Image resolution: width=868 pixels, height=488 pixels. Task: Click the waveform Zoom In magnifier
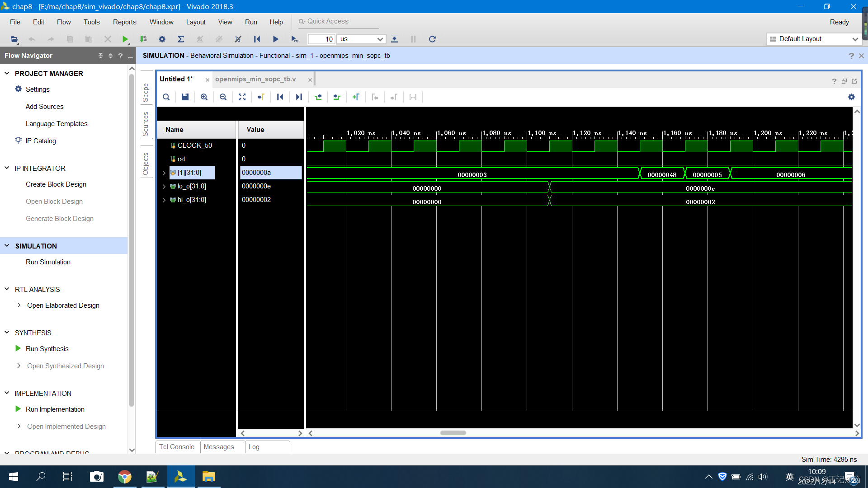point(204,97)
